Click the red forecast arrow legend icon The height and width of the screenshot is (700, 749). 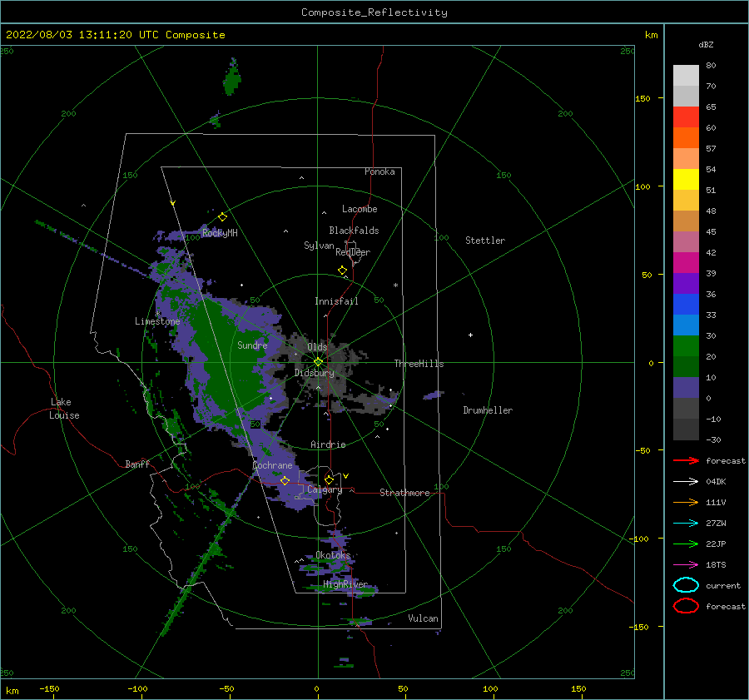click(x=686, y=460)
